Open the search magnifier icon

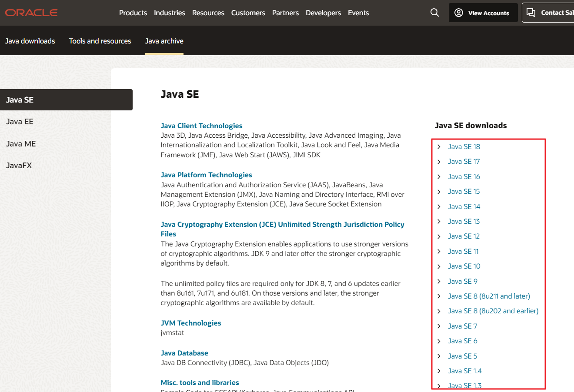click(434, 13)
